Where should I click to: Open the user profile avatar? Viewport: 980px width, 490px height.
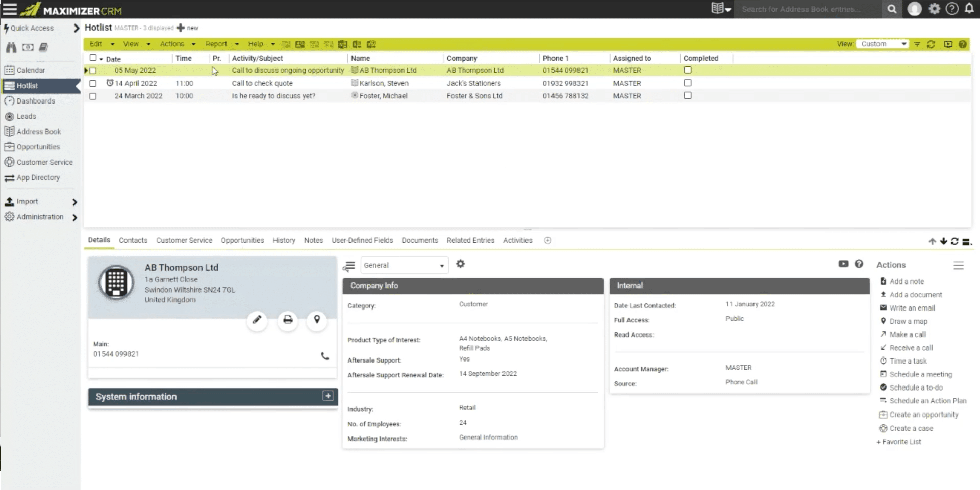[x=914, y=9]
